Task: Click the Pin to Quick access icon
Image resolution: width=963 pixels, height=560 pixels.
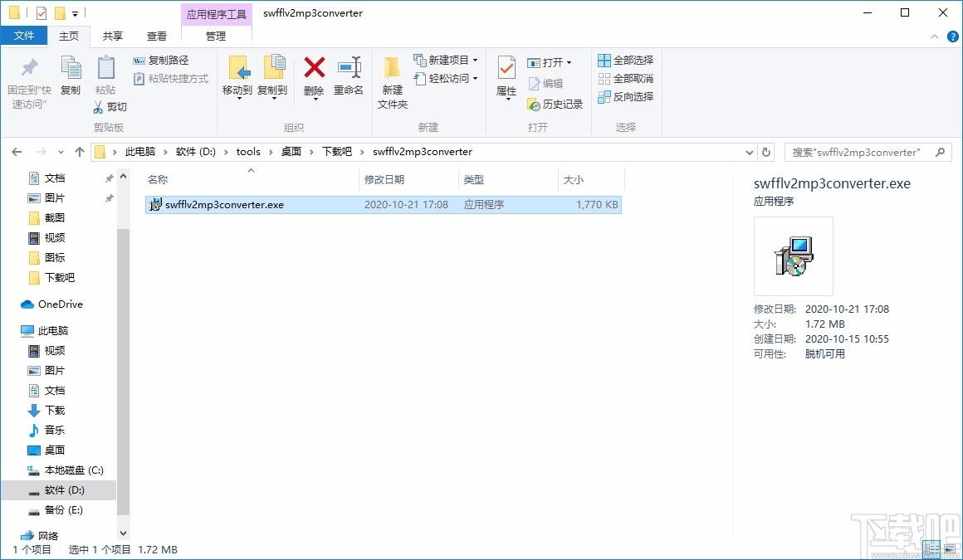Action: 29,68
